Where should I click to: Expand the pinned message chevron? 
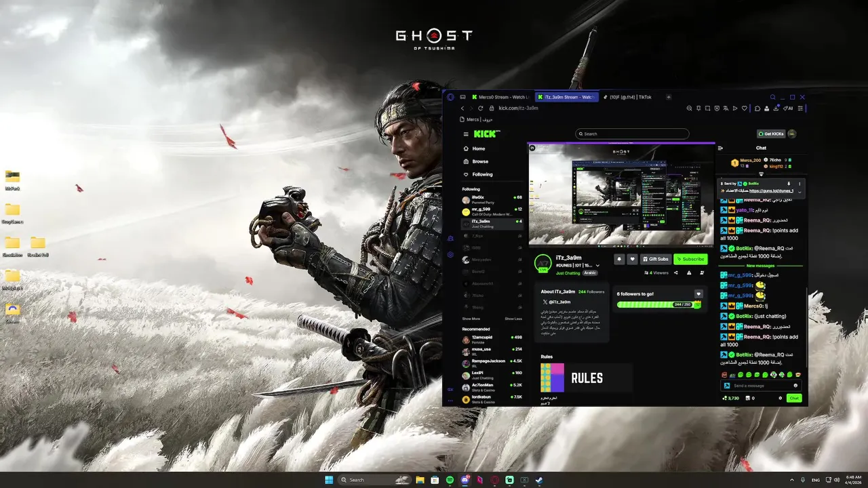click(800, 192)
